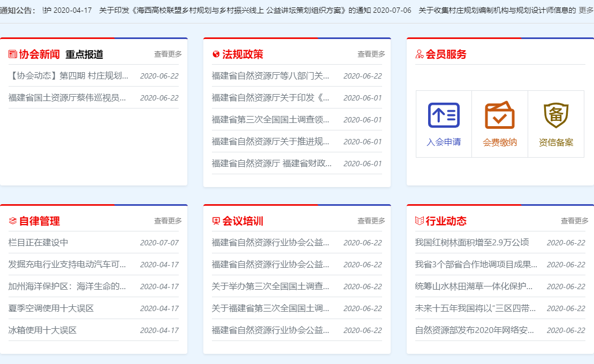Image resolution: width=594 pixels, height=364 pixels.
Task: Open 查看更多 in the 行业动态 panel
Action: pyautogui.click(x=574, y=221)
